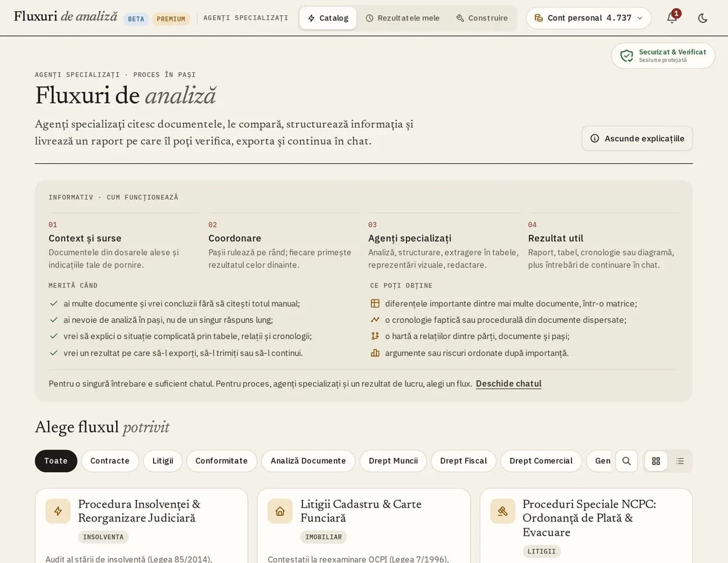Click the coins icon in account button
Image resolution: width=728 pixels, height=563 pixels.
pos(539,18)
